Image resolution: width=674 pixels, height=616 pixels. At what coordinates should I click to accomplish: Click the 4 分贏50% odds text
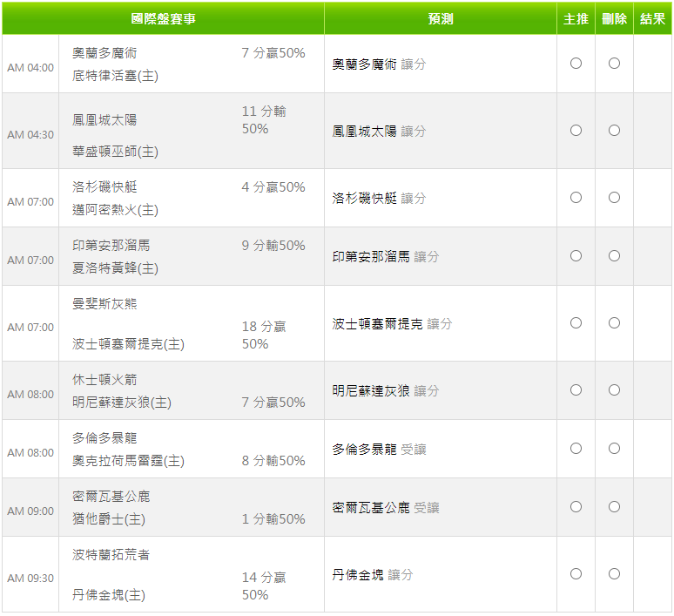click(x=273, y=187)
